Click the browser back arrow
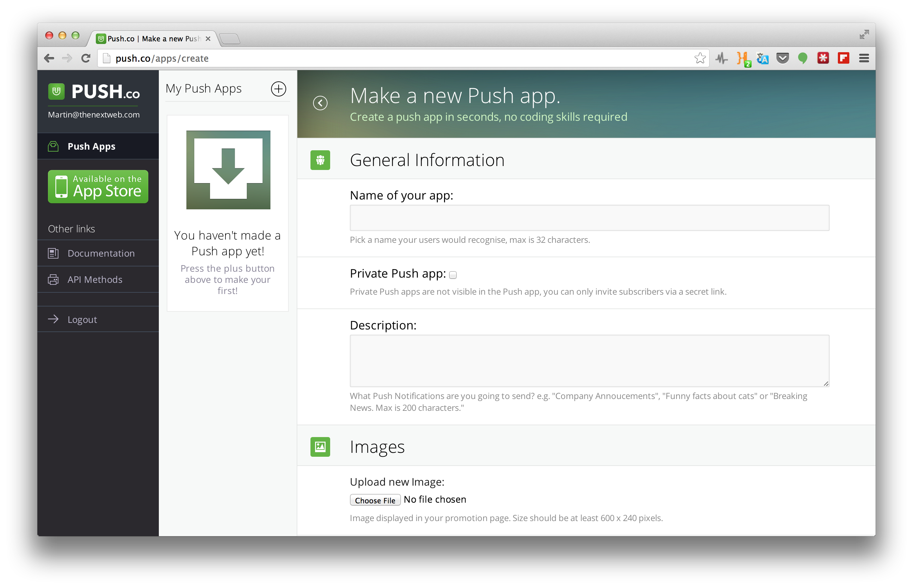 tap(49, 58)
